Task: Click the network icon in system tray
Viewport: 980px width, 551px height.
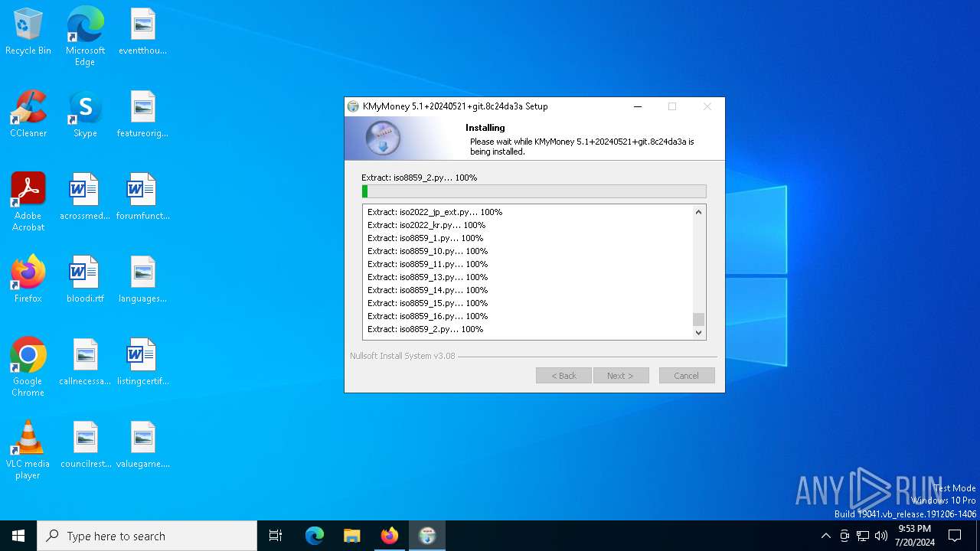Action: tap(863, 536)
